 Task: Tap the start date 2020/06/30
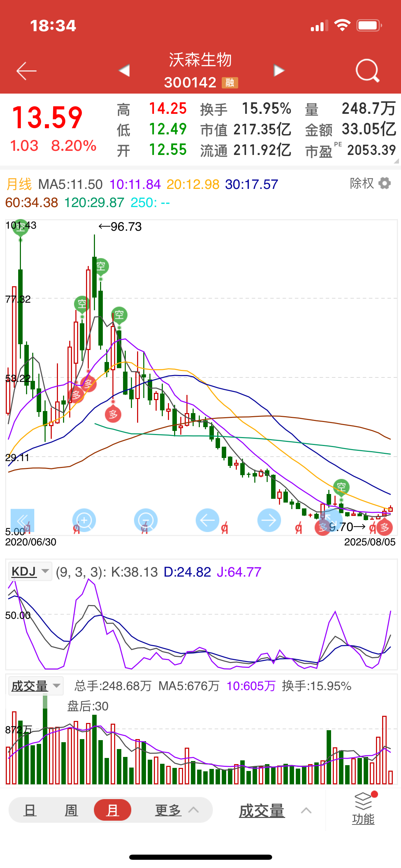pos(31,542)
